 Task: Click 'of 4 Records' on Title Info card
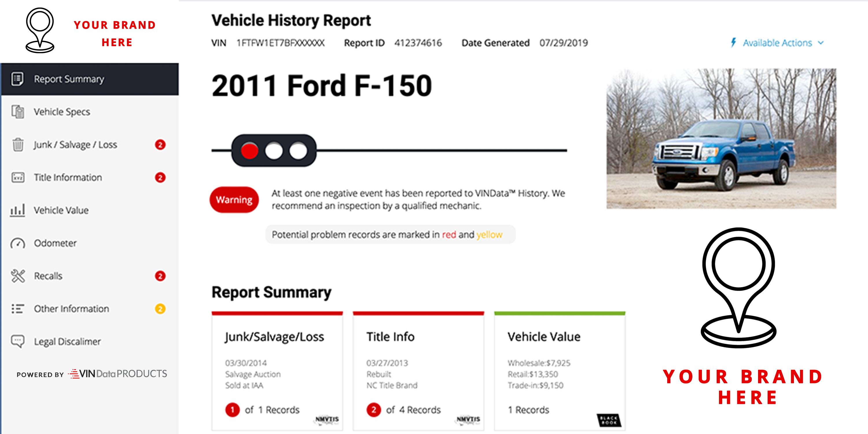tap(413, 410)
